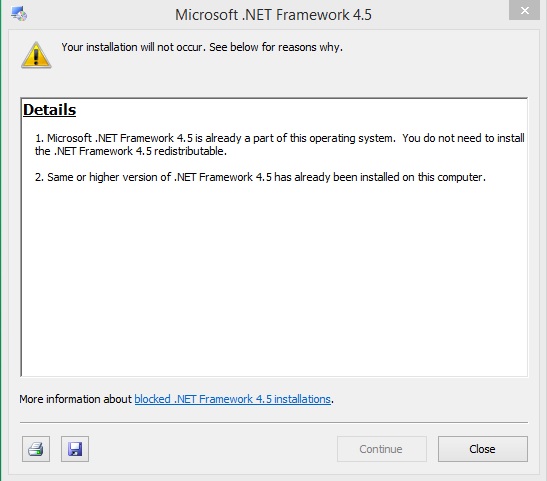The height and width of the screenshot is (481, 547).
Task: Click the horizontal separator above the bottom buttons
Action: [274, 422]
